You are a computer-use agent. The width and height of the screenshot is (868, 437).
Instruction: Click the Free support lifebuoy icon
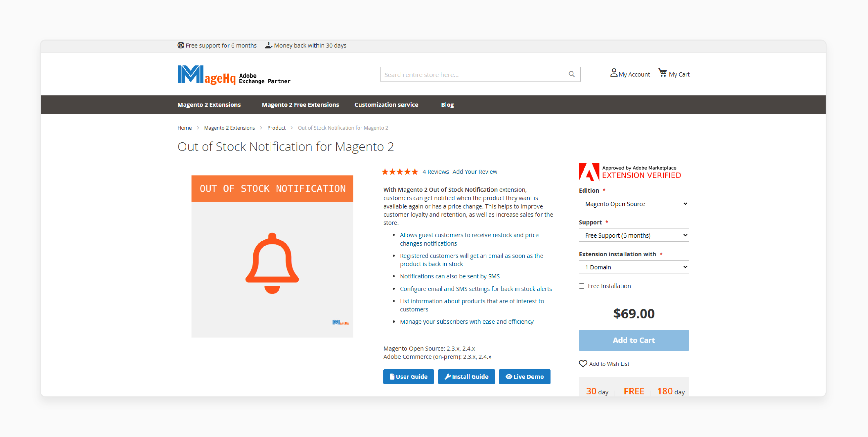(x=181, y=45)
